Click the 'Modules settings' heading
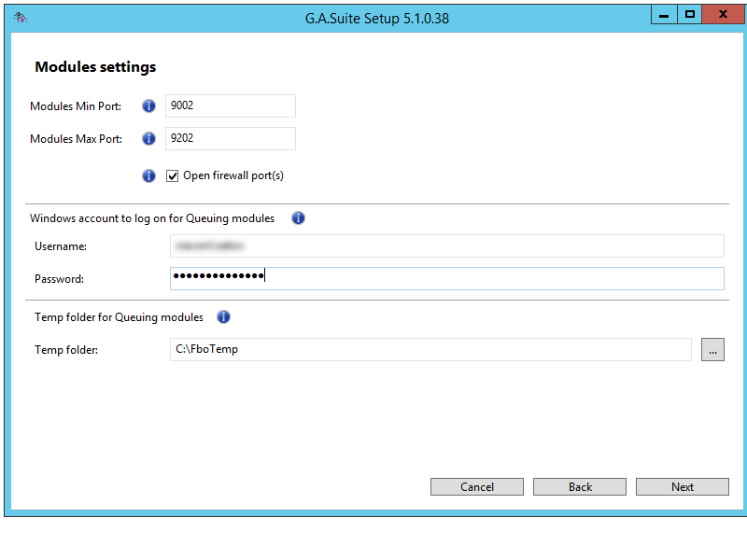747x560 pixels. 95,67
